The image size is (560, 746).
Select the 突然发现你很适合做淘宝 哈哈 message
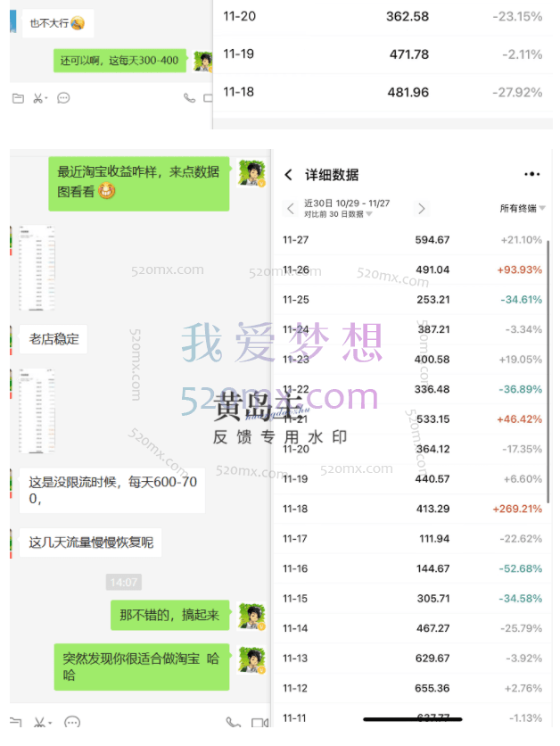pos(142,667)
